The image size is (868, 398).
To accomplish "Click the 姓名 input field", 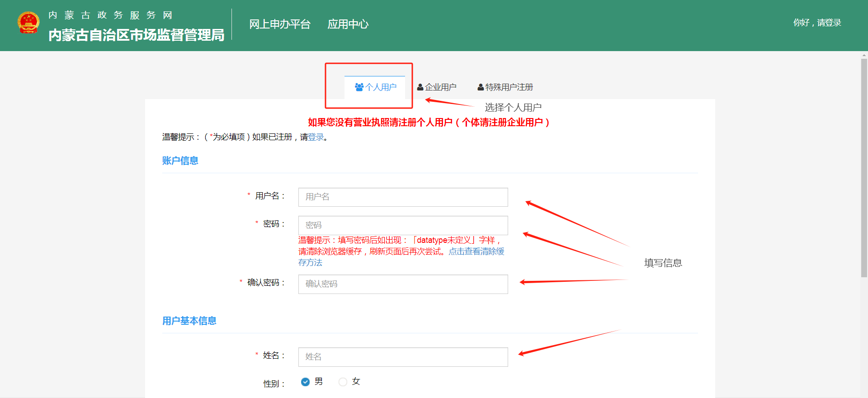I will click(x=403, y=357).
